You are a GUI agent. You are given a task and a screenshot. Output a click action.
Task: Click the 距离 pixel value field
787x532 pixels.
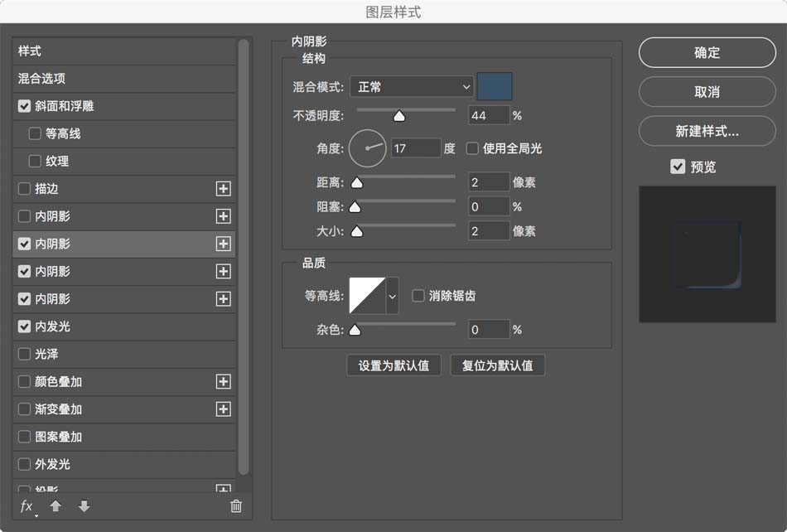click(489, 182)
